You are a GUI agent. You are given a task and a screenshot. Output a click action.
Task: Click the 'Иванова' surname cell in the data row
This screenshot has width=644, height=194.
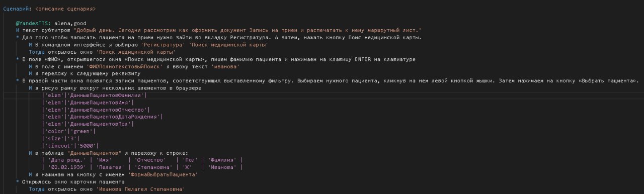tap(222, 167)
